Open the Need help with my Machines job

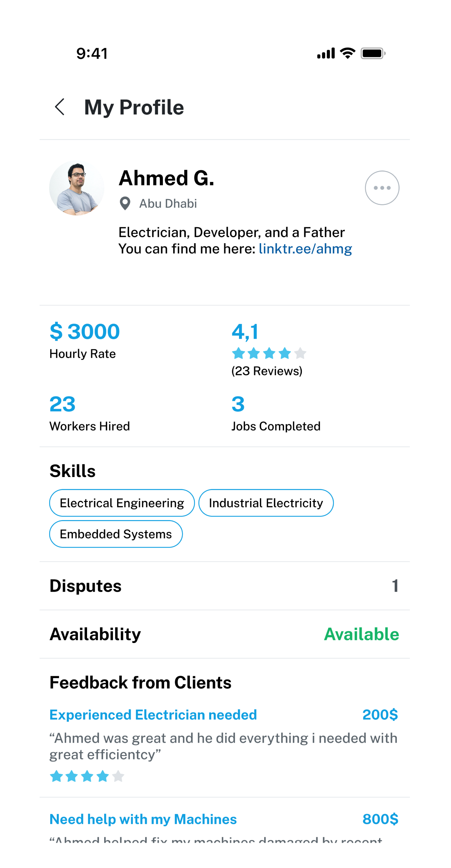point(143,819)
